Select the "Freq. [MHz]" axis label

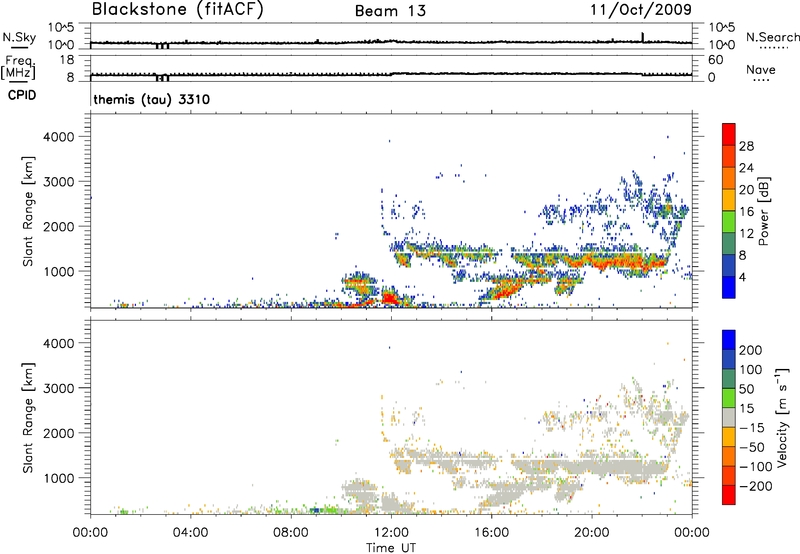click(x=19, y=67)
